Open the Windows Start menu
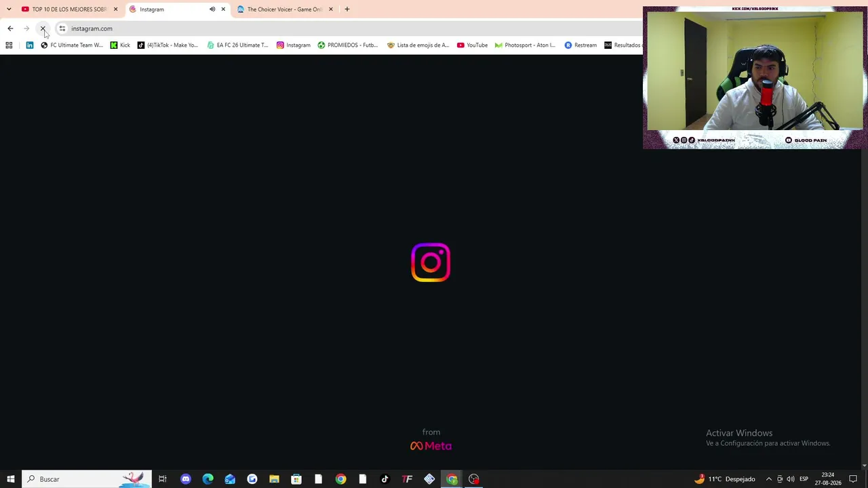 (x=11, y=479)
